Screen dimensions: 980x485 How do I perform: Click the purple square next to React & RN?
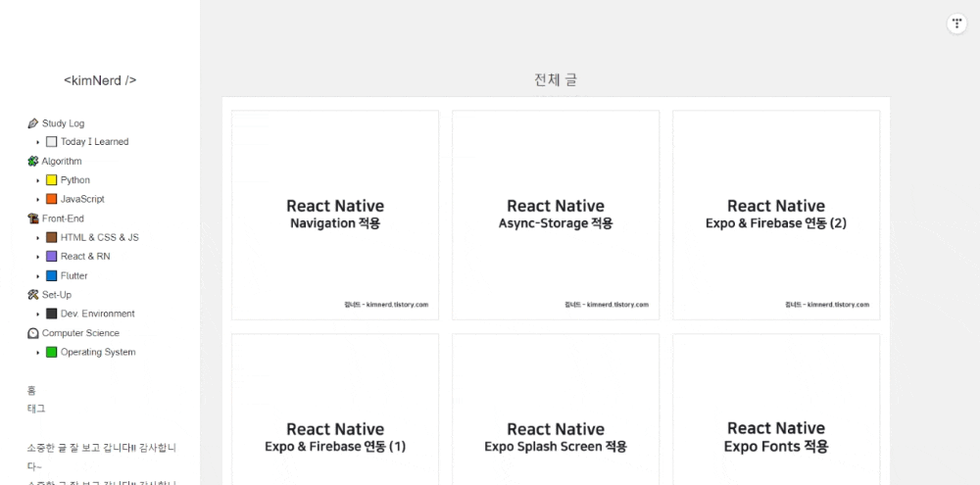[51, 257]
